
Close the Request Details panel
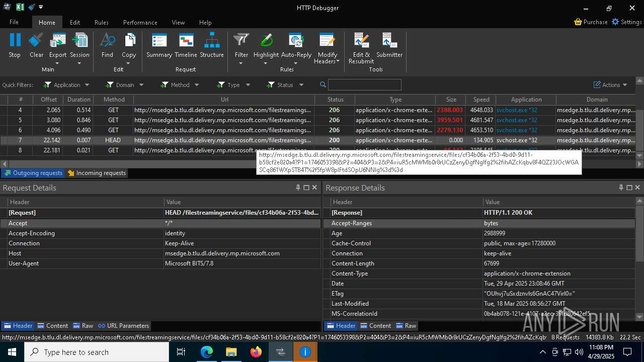tap(314, 188)
